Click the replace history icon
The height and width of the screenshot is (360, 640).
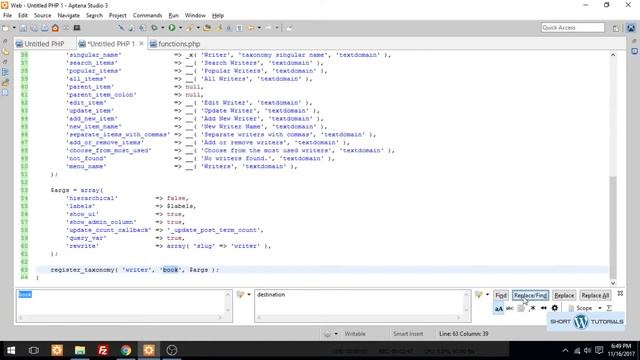click(479, 295)
